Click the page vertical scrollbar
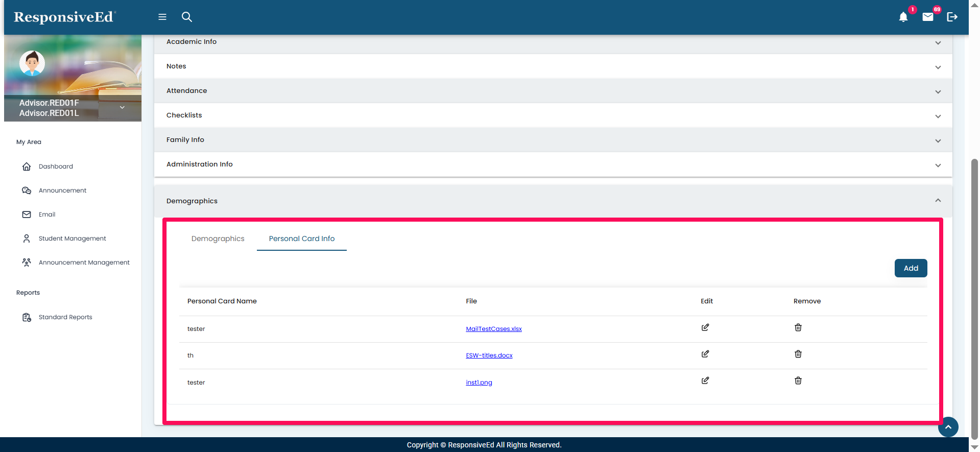980x452 pixels. coord(974,296)
